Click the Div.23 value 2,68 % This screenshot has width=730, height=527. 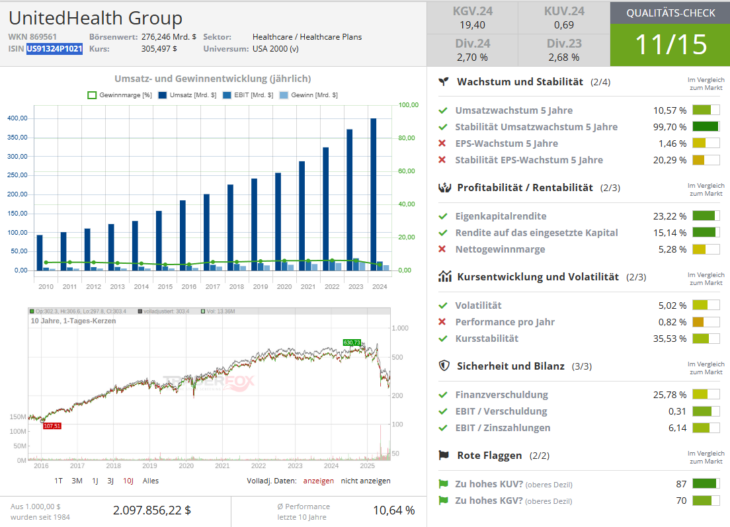[564, 57]
